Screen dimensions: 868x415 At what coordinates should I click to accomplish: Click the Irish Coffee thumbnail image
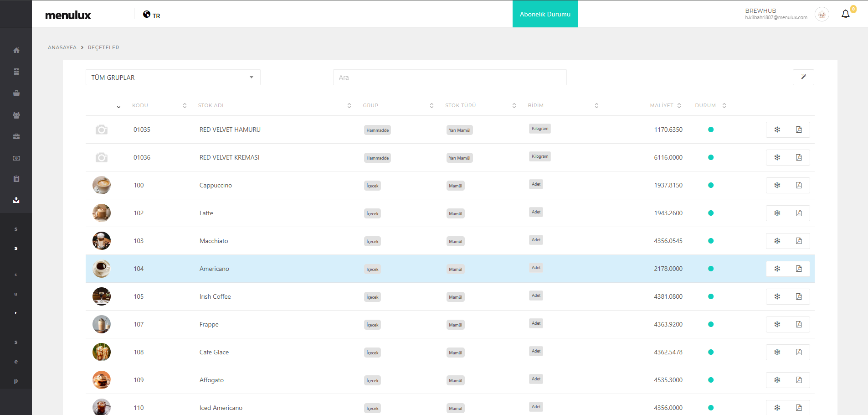tap(102, 296)
